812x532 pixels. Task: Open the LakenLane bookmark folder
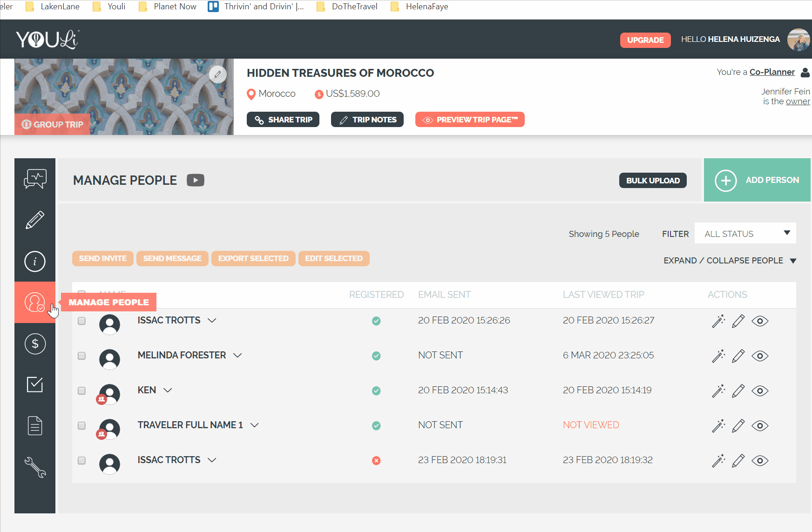pos(53,7)
